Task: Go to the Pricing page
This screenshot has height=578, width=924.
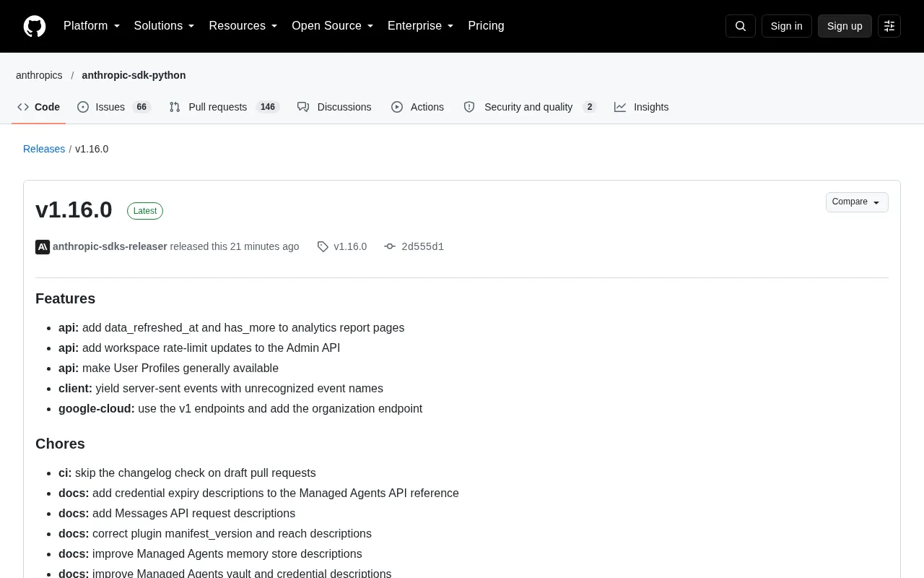Action: [x=486, y=26]
